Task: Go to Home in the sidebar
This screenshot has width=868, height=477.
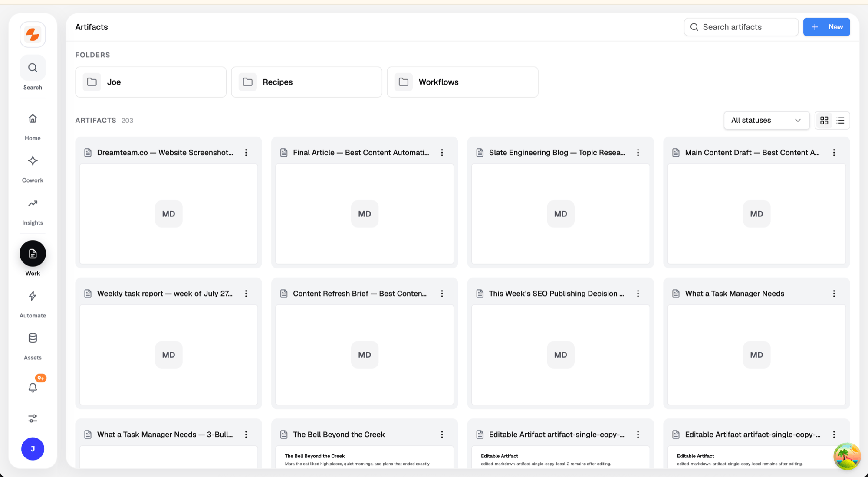Action: tap(33, 118)
